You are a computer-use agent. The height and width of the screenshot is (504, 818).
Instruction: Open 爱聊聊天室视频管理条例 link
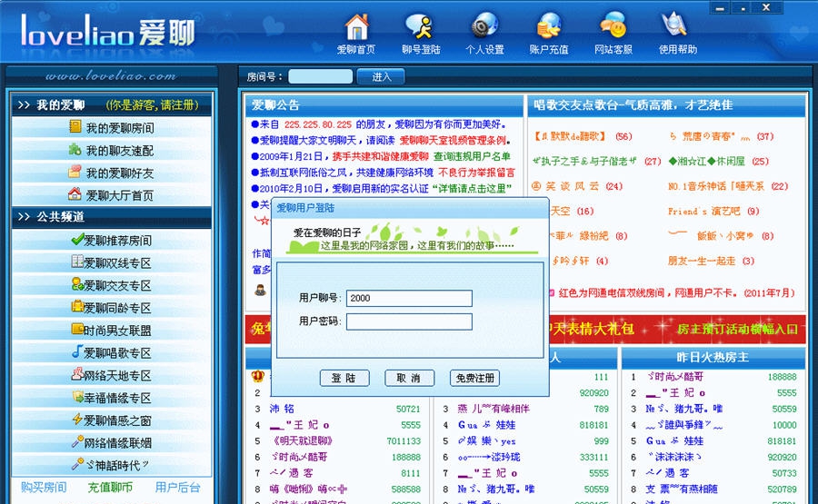pyautogui.click(x=453, y=140)
